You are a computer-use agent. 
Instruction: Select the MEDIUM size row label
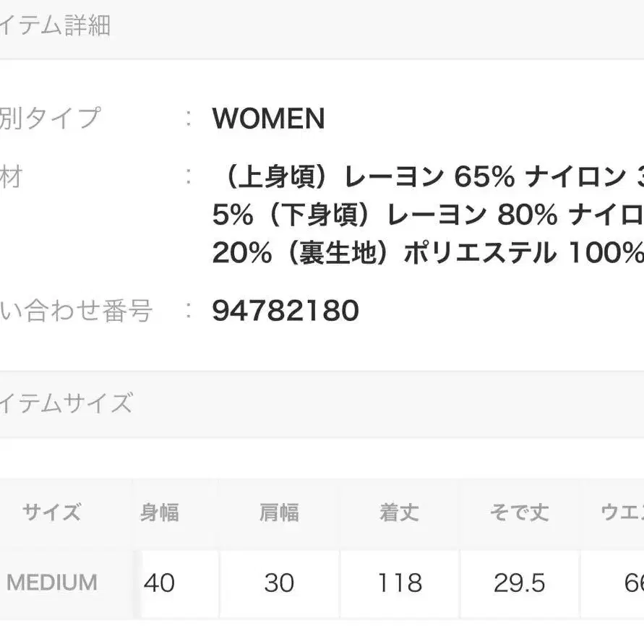(x=52, y=583)
